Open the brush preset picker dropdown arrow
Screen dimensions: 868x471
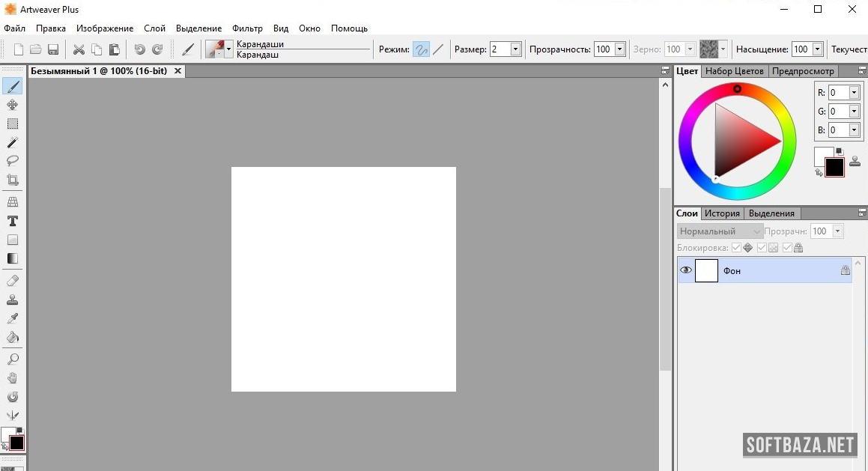[228, 49]
